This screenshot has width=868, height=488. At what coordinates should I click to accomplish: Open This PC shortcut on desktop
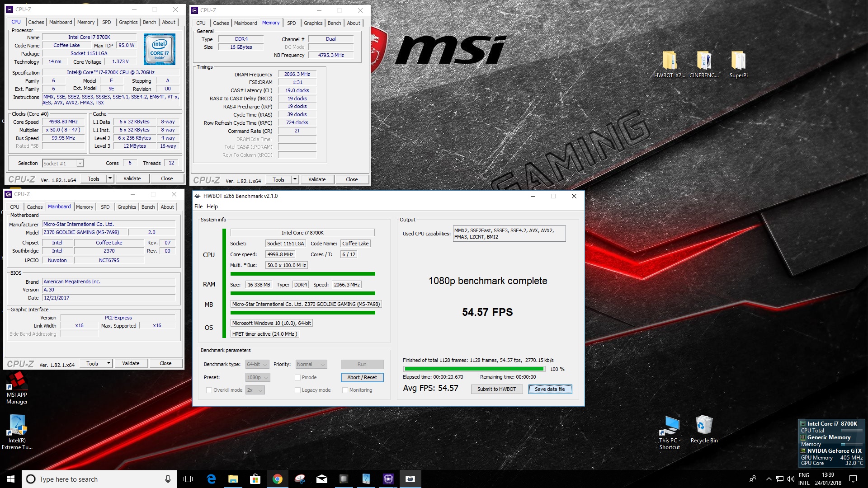[x=670, y=432]
